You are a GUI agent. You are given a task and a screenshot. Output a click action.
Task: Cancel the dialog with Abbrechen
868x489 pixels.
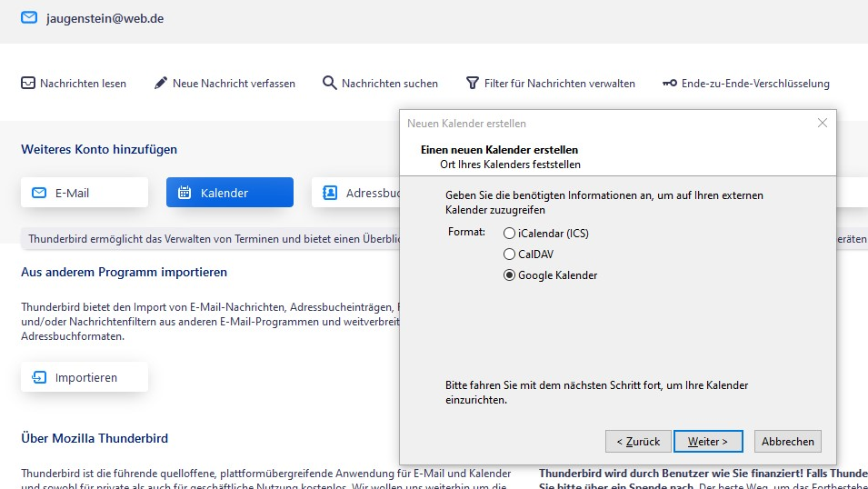tap(788, 442)
